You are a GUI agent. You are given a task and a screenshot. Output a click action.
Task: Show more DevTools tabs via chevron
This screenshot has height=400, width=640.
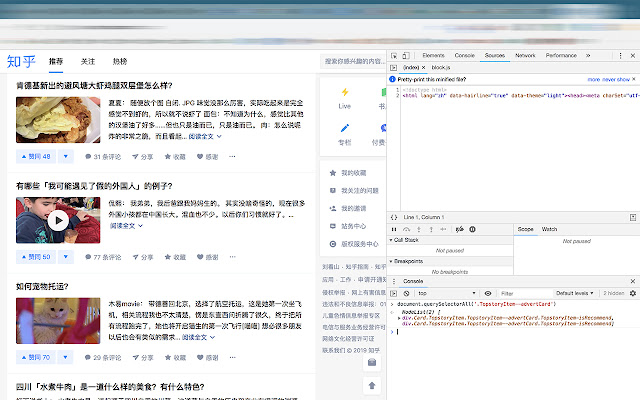click(588, 56)
